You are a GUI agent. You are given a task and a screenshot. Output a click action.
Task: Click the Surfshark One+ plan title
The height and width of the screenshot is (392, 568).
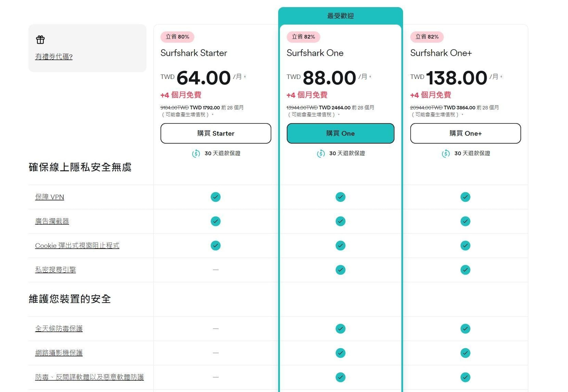(441, 53)
